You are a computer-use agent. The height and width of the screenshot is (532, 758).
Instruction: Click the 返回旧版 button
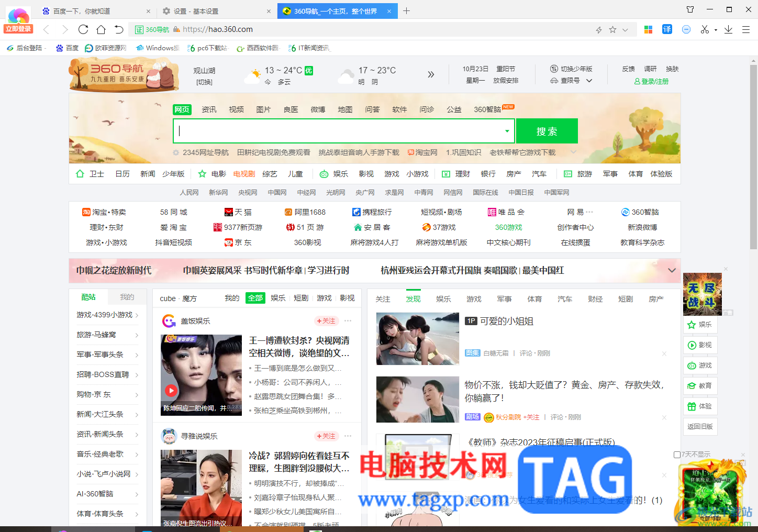(700, 427)
